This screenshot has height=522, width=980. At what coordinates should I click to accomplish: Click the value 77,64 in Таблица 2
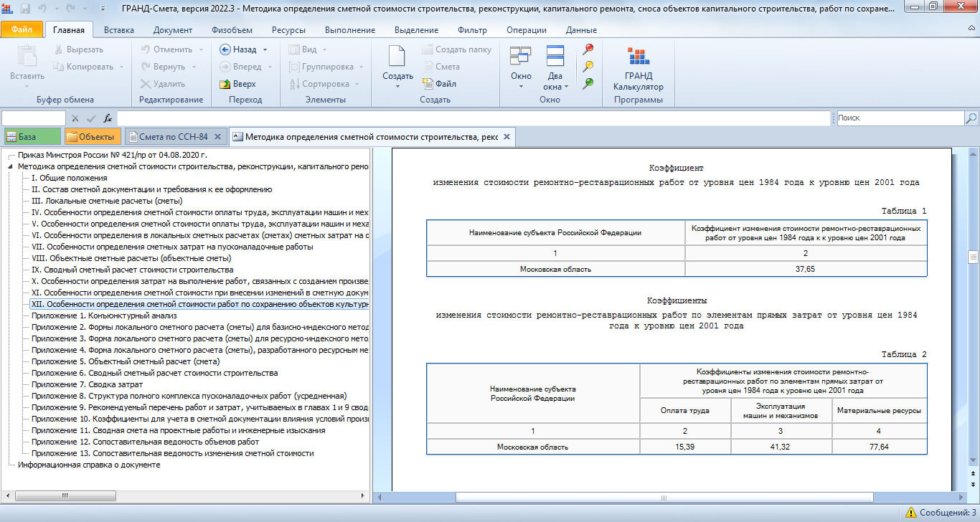pos(878,447)
